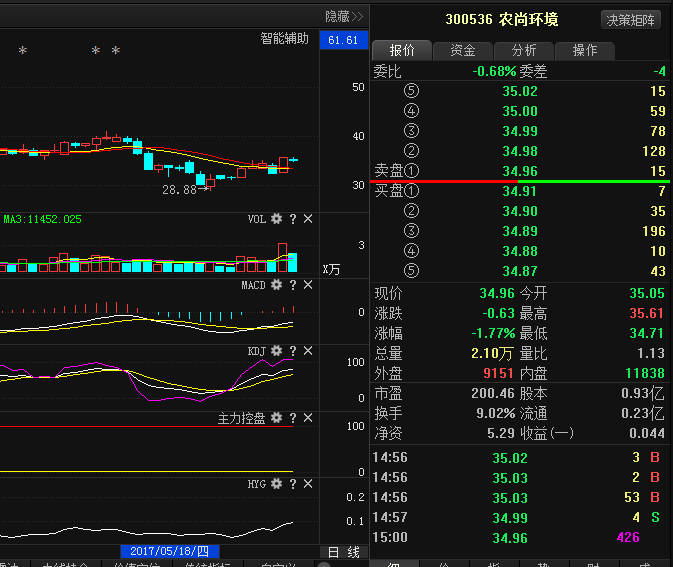
Task: Click the 换手 9.02% value
Action: tap(495, 413)
